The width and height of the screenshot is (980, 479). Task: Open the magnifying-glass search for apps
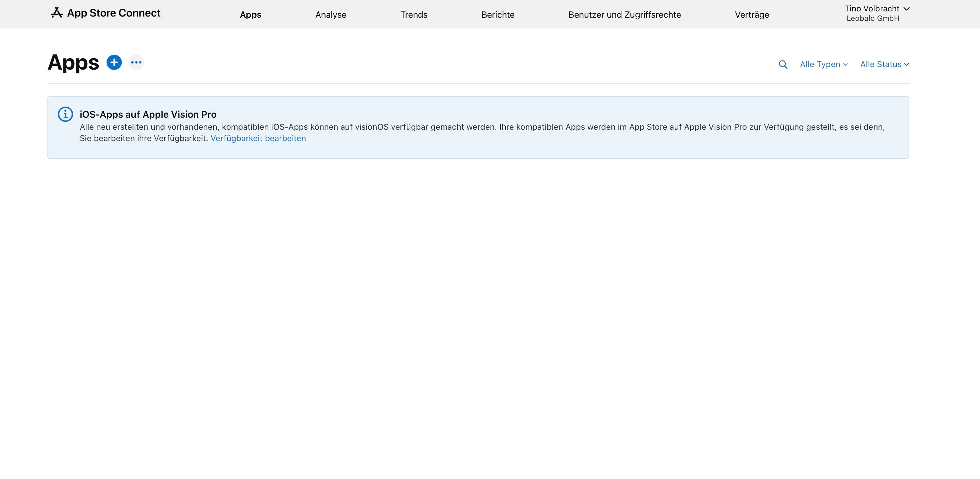(x=783, y=65)
